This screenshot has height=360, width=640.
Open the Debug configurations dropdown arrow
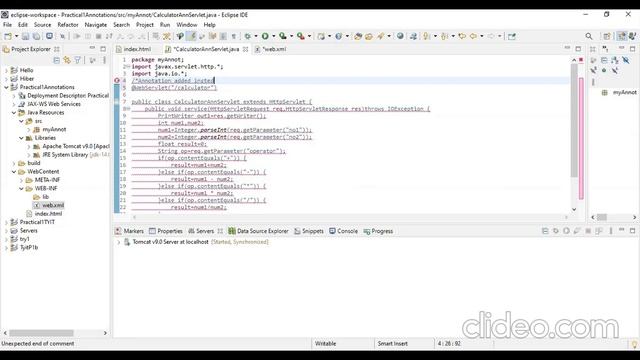(256, 36)
